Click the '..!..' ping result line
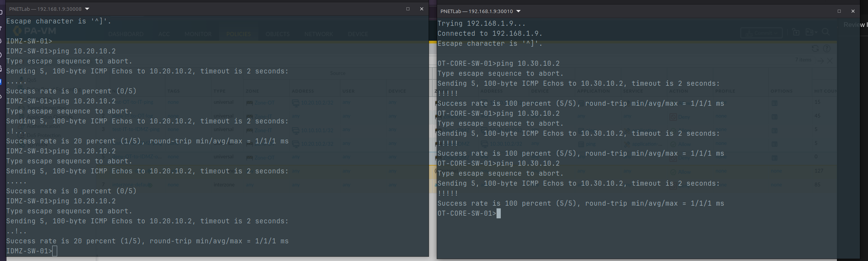The width and height of the screenshot is (868, 261). pos(17,231)
